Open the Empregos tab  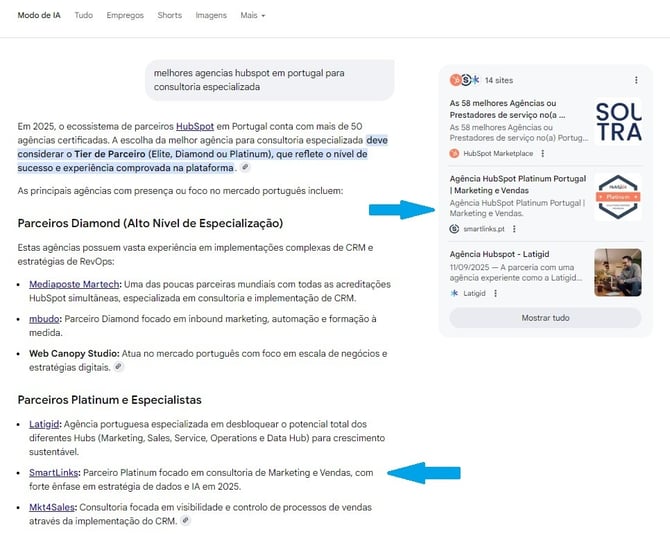coord(125,15)
